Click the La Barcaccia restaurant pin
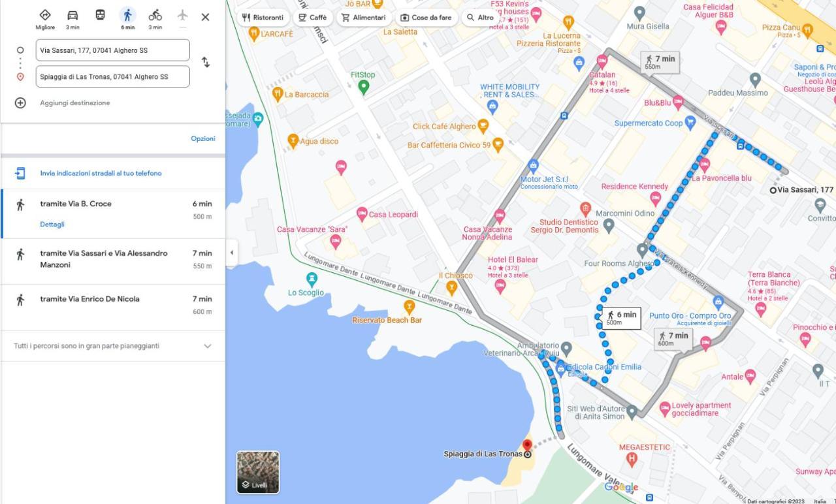 click(x=278, y=94)
